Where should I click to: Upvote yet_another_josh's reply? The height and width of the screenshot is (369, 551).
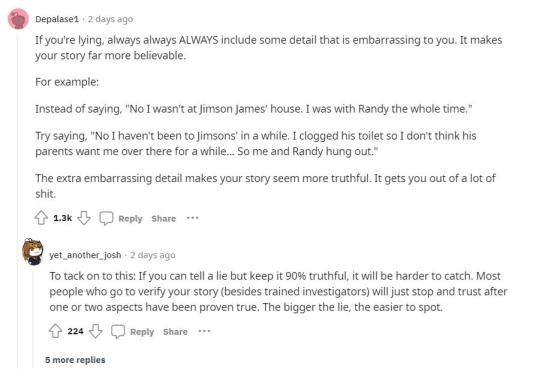[55, 331]
